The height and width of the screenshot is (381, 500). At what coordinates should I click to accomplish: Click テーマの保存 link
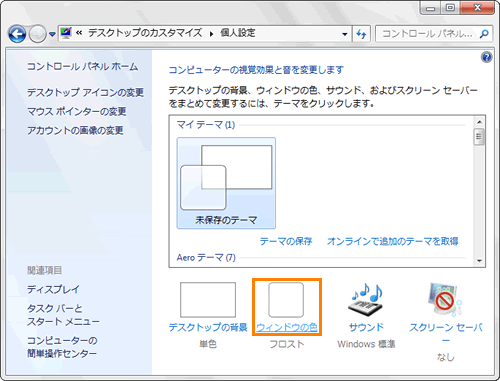point(286,241)
